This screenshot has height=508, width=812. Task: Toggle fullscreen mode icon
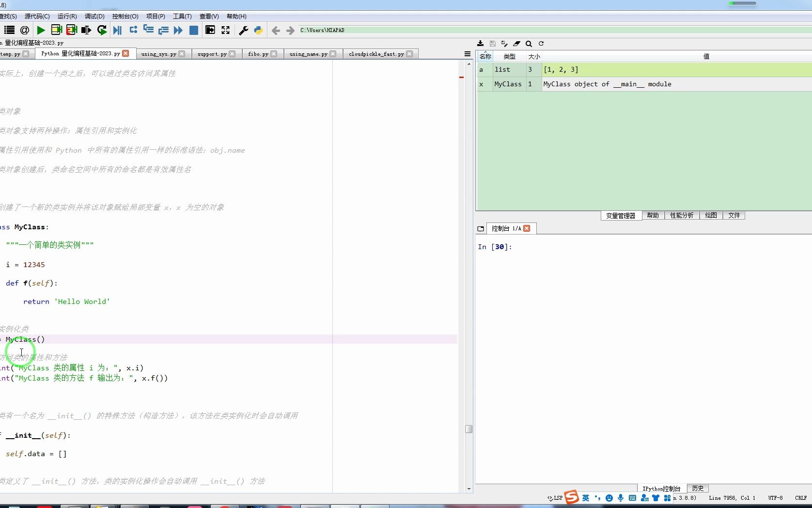225,30
